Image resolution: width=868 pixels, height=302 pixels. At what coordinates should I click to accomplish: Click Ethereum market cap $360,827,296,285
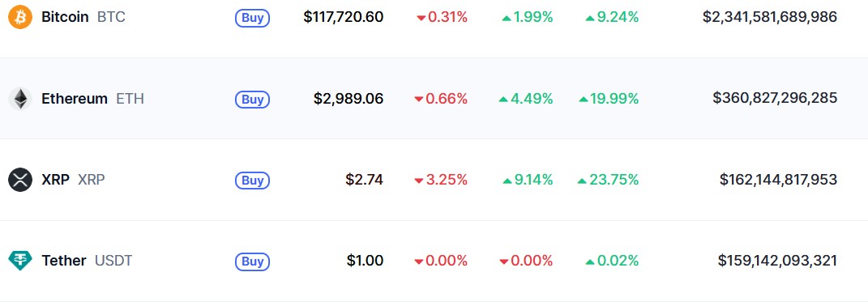(x=775, y=99)
